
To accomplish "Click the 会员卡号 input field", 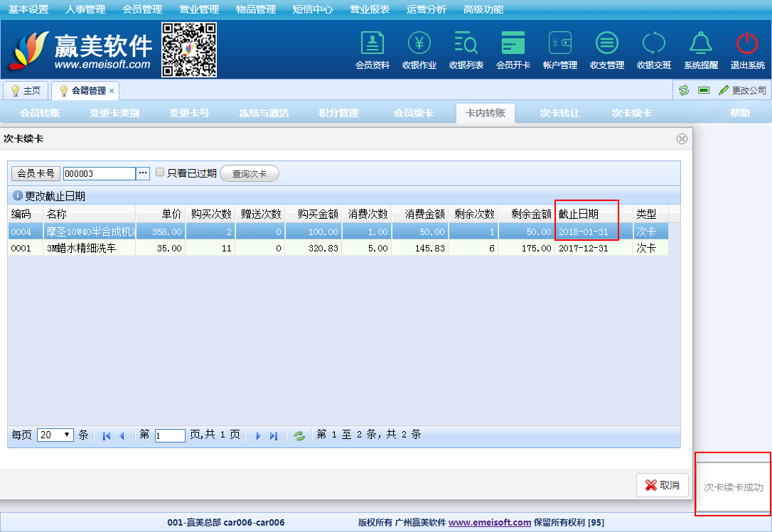I will tap(99, 173).
